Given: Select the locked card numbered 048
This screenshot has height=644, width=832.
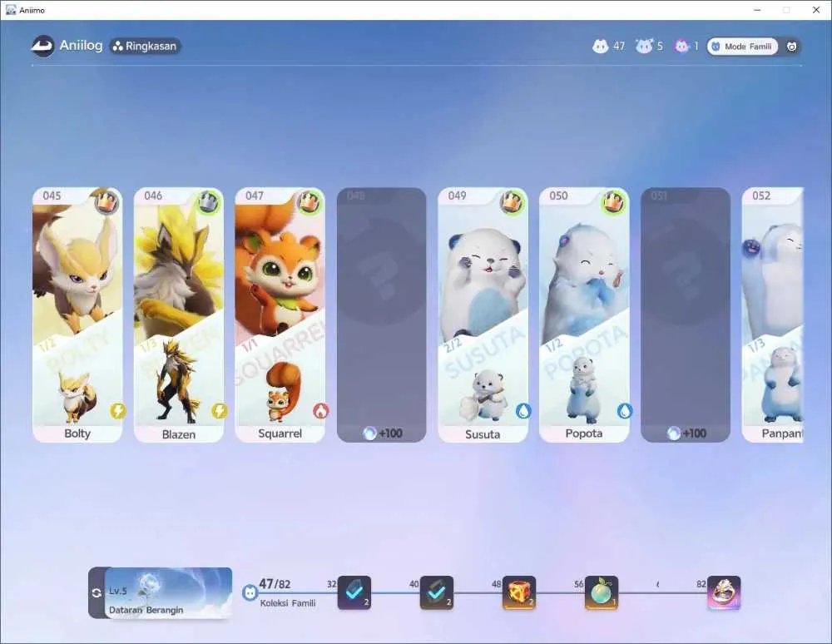Looking at the screenshot, I should 382,315.
